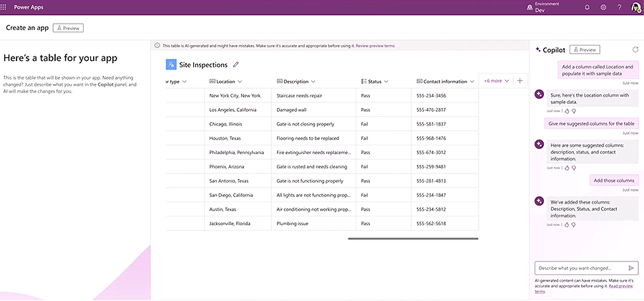
Task: Add a new column with plus button
Action: point(520,81)
